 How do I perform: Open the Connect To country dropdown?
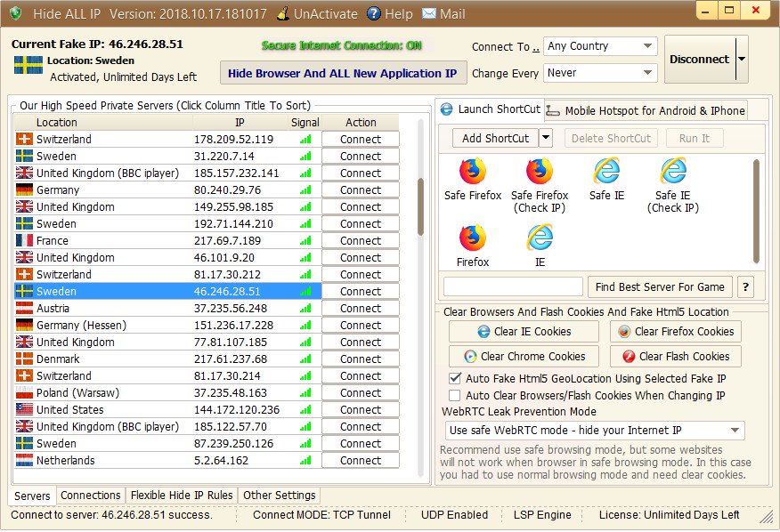click(600, 46)
